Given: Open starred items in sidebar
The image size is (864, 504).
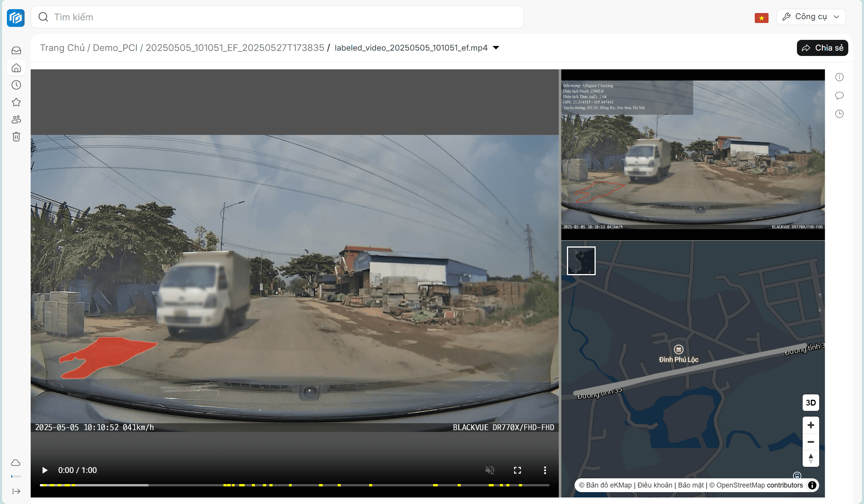Looking at the screenshot, I should (16, 102).
